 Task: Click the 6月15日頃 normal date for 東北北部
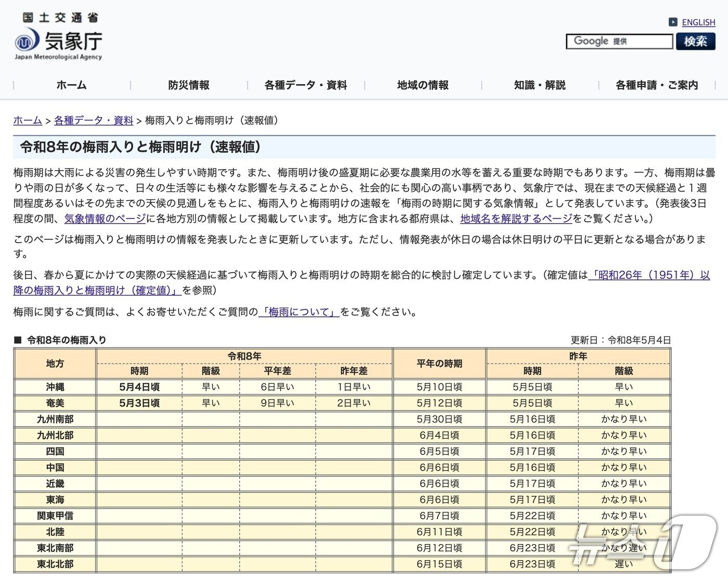pyautogui.click(x=439, y=564)
